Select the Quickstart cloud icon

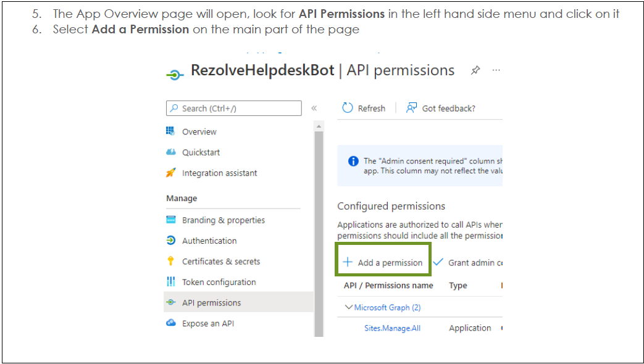[171, 152]
